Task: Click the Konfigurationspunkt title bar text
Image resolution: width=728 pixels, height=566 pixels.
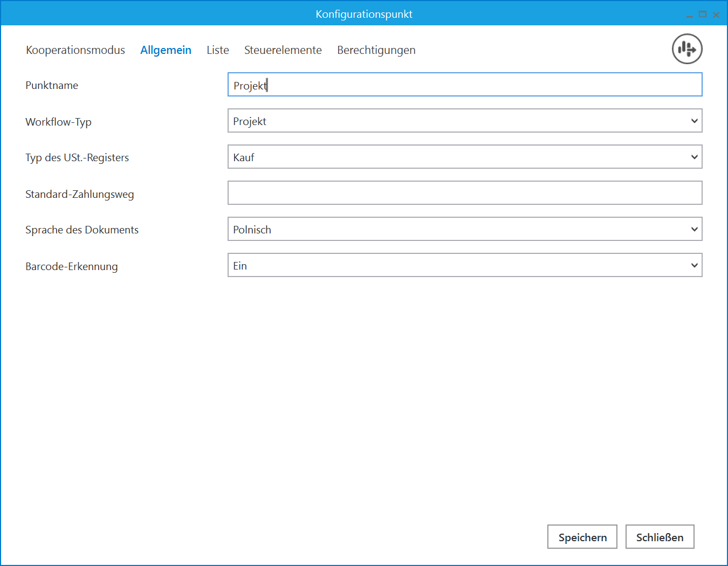Action: tap(364, 14)
